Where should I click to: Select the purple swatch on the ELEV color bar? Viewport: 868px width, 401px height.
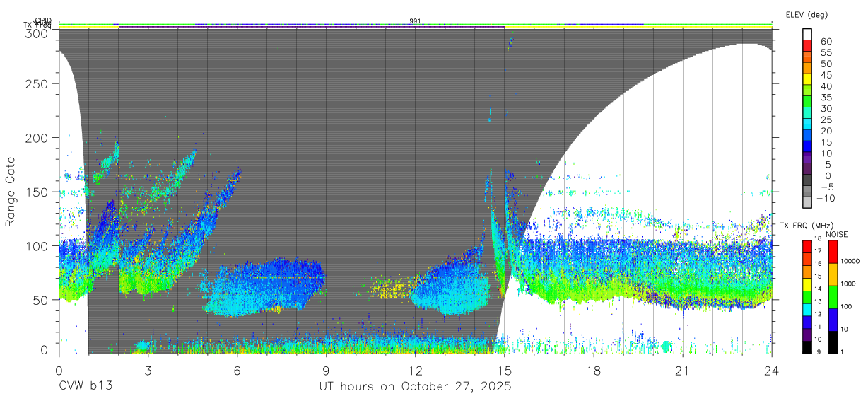807,159
